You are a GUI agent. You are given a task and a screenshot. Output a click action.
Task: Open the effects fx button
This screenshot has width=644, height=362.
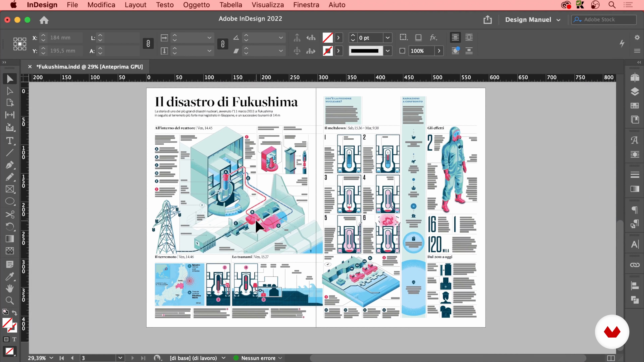[x=433, y=38]
